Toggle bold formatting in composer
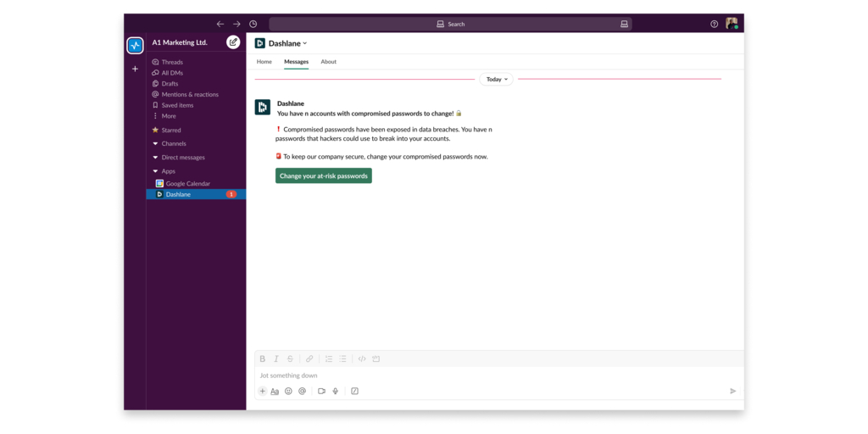 263,359
